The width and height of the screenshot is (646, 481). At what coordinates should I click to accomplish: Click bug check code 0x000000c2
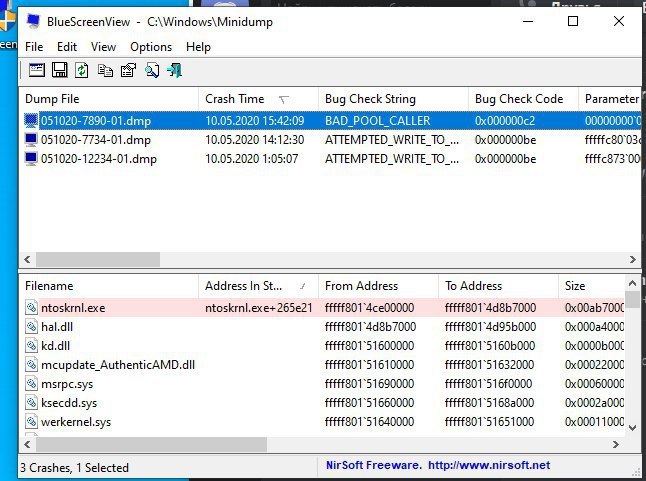click(x=505, y=121)
